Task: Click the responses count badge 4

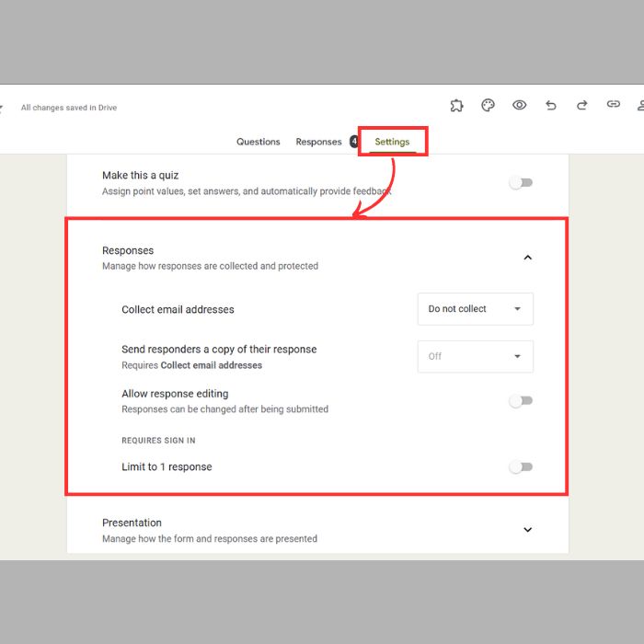Action: pyautogui.click(x=353, y=142)
